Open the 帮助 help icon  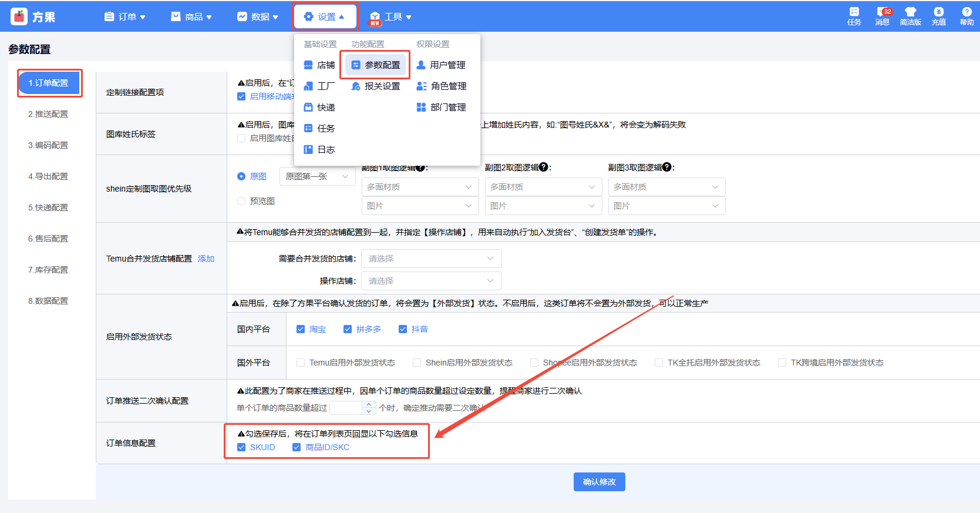(x=966, y=12)
